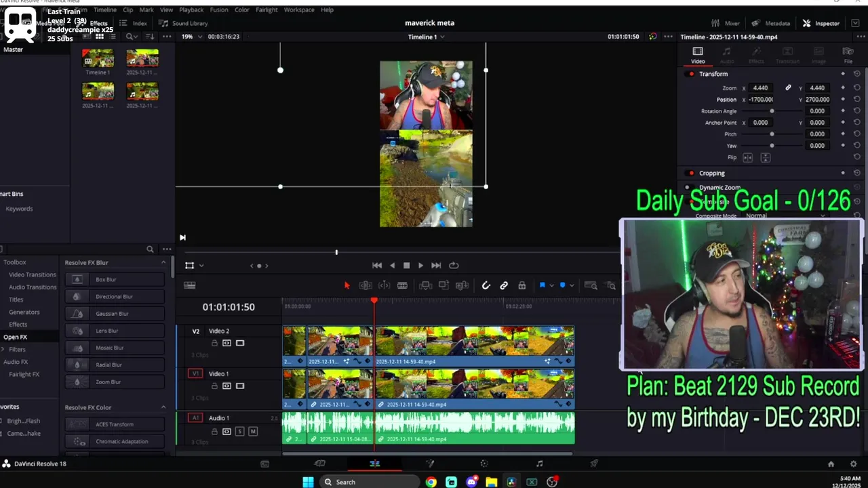
Task: Lock the Video 2 track
Action: [x=214, y=343]
